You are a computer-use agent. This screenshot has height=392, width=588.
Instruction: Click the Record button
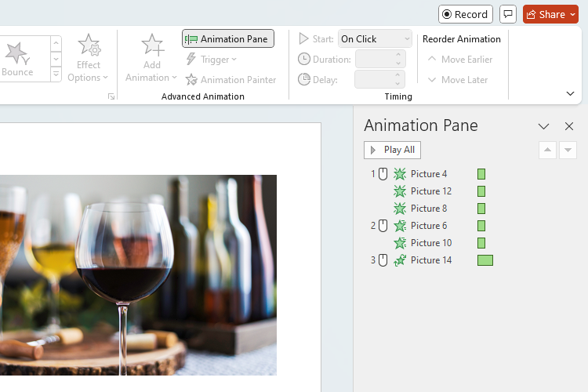pos(466,14)
